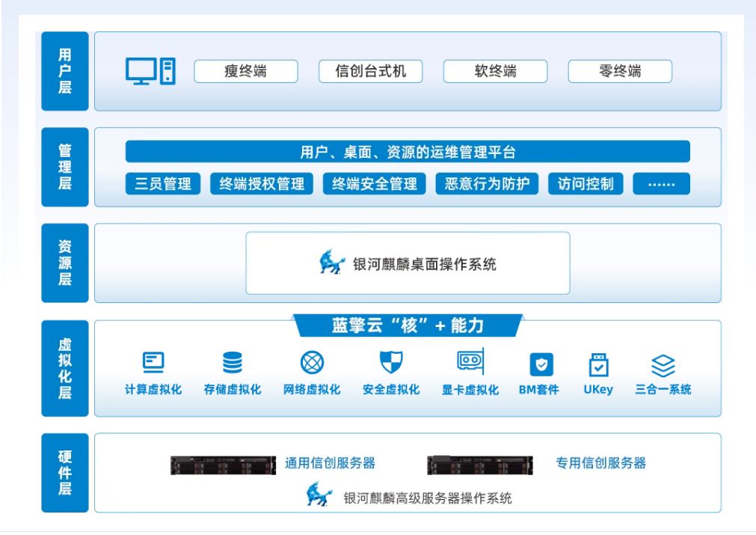756x535 pixels.
Task: Click the 软终端 button
Action: point(495,71)
